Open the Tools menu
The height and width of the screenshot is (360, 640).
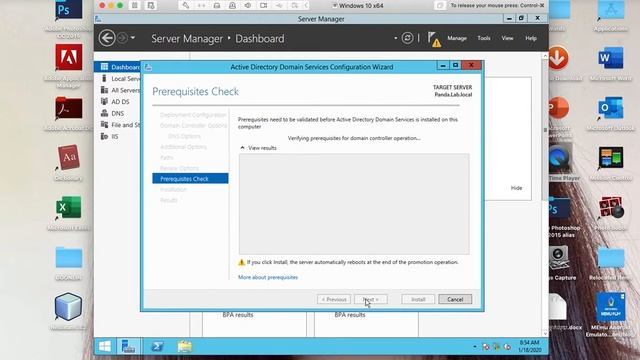pos(484,38)
